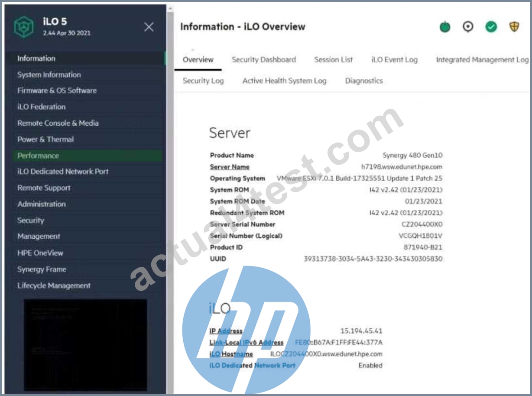The height and width of the screenshot is (396, 532).
Task: Switch to Session List tab
Action: (334, 60)
